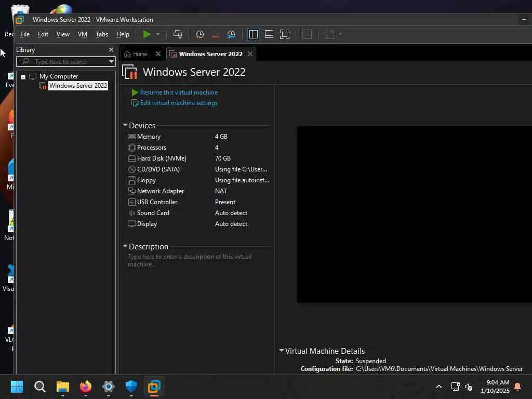Click the large VM icon beside title
The height and width of the screenshot is (399, 532).
click(129, 72)
